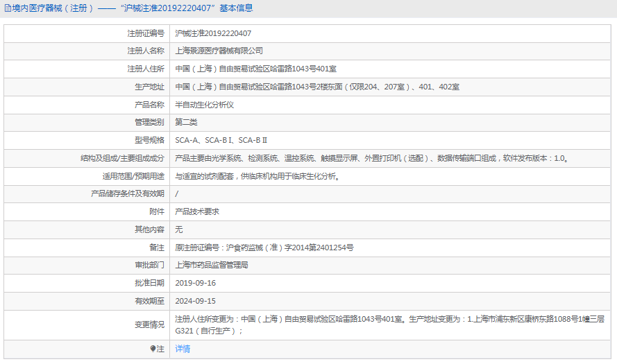Click the 注册人住所 address value

[x=255, y=69]
